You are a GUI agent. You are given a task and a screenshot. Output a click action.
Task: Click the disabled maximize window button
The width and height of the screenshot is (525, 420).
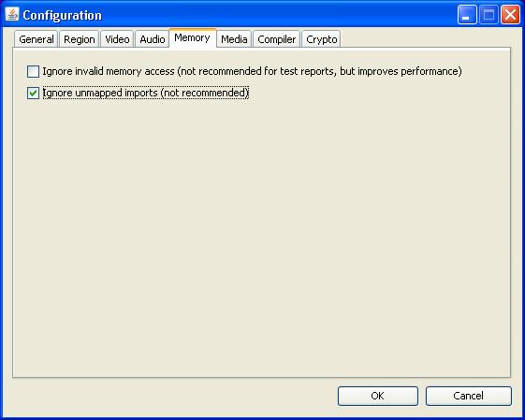click(x=489, y=15)
